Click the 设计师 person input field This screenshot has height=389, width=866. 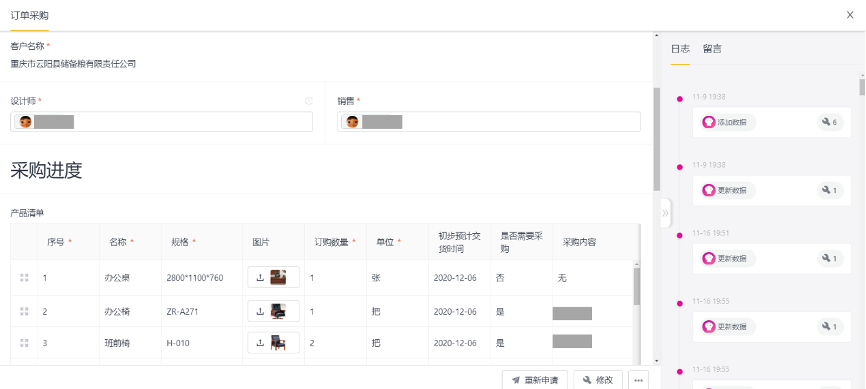[161, 122]
